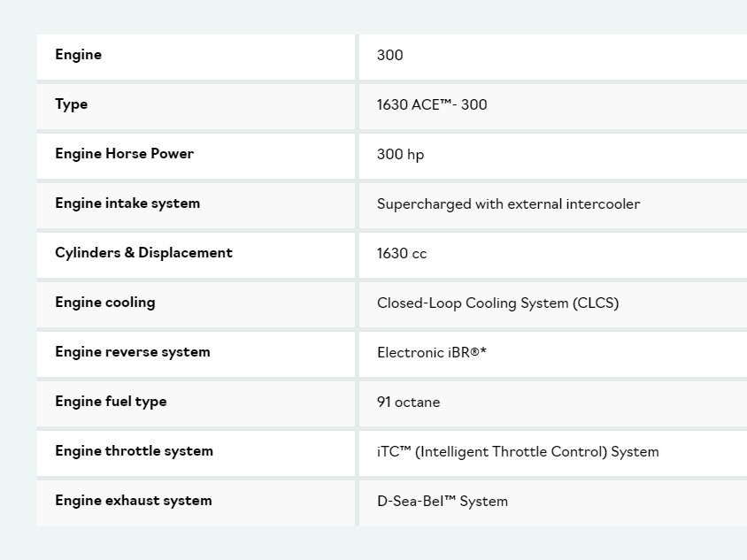Screen dimensions: 747x560
Task: Select the 1630 ACE™- 300 value
Action: click(432, 104)
